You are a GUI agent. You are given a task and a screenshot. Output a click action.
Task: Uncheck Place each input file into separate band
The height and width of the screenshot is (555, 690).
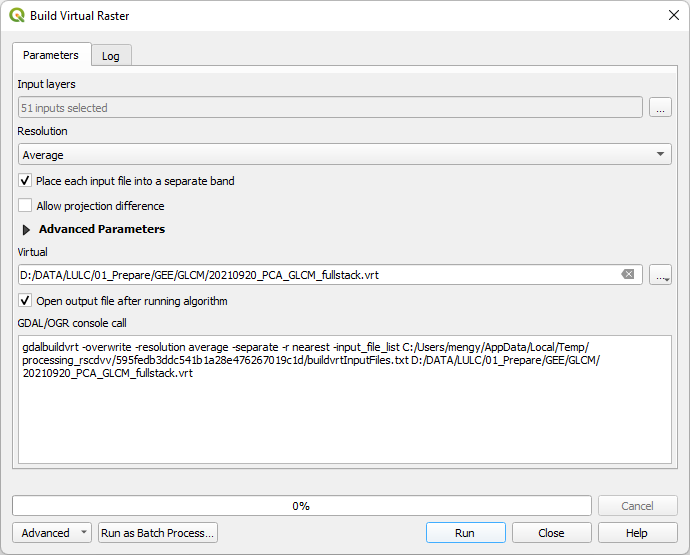pos(25,181)
